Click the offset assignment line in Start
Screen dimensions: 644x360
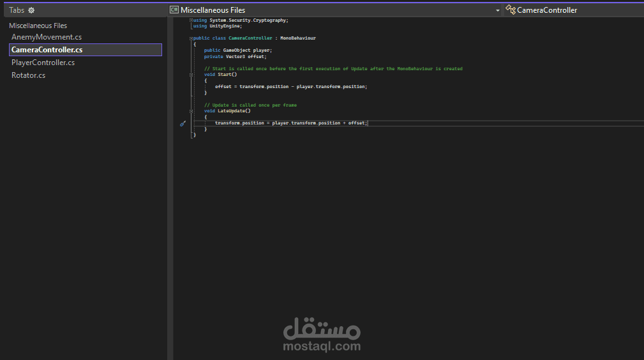291,87
